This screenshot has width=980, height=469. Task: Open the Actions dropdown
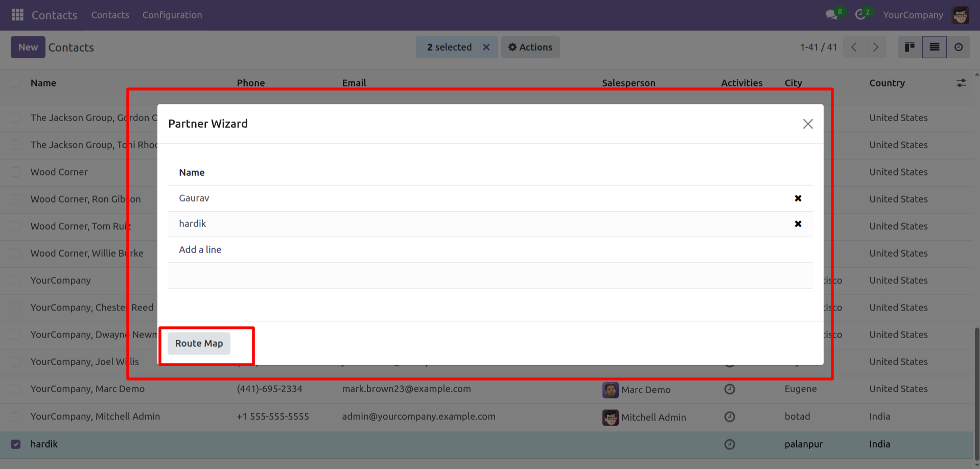click(x=530, y=47)
